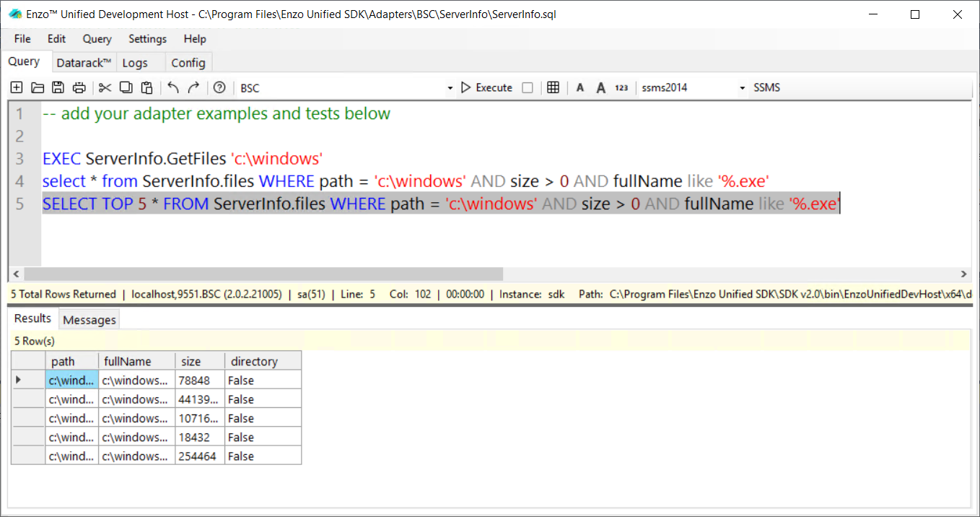Viewport: 980px width, 517px height.
Task: Open the ssms2014 theme dropdown
Action: [x=742, y=88]
